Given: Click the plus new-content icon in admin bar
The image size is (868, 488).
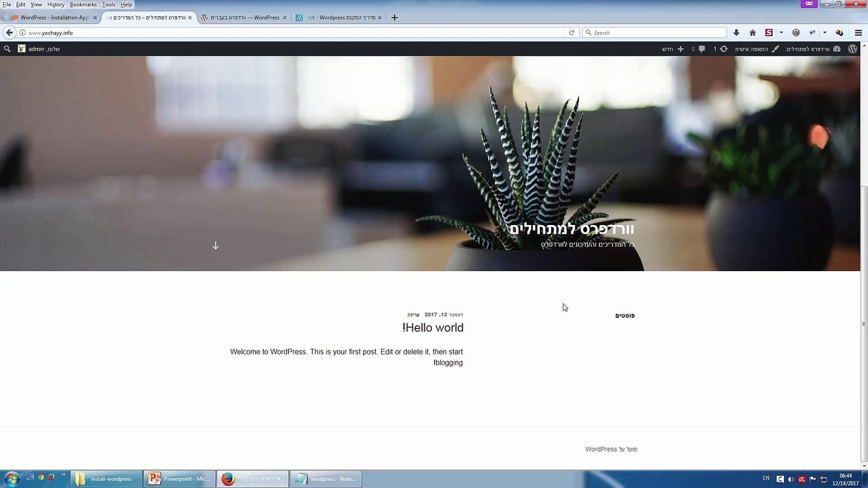Looking at the screenshot, I should tap(680, 49).
